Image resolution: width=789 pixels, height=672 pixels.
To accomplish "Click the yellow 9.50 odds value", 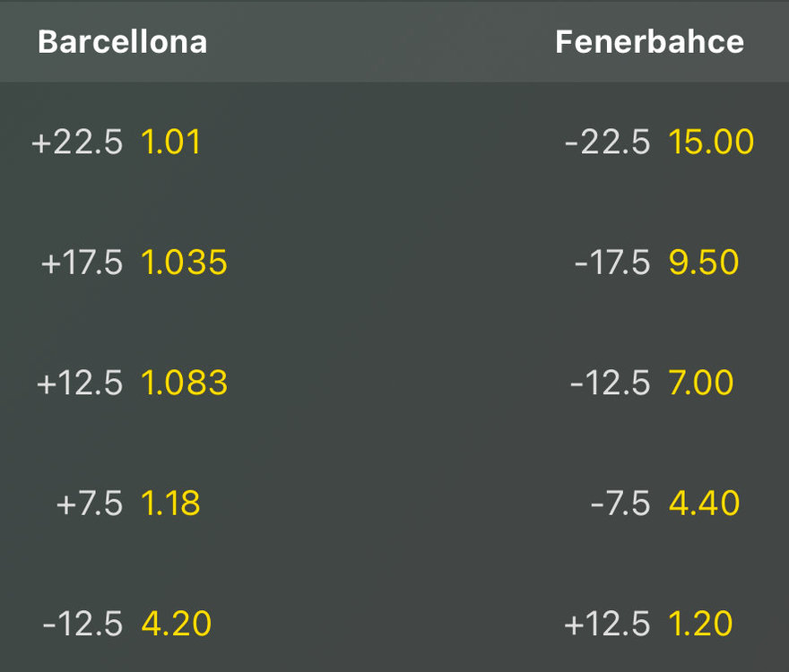I will (704, 263).
